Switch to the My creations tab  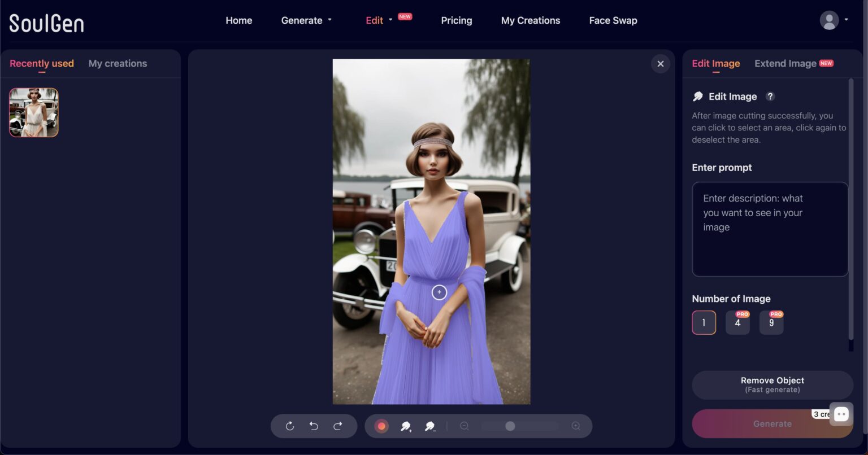118,63
